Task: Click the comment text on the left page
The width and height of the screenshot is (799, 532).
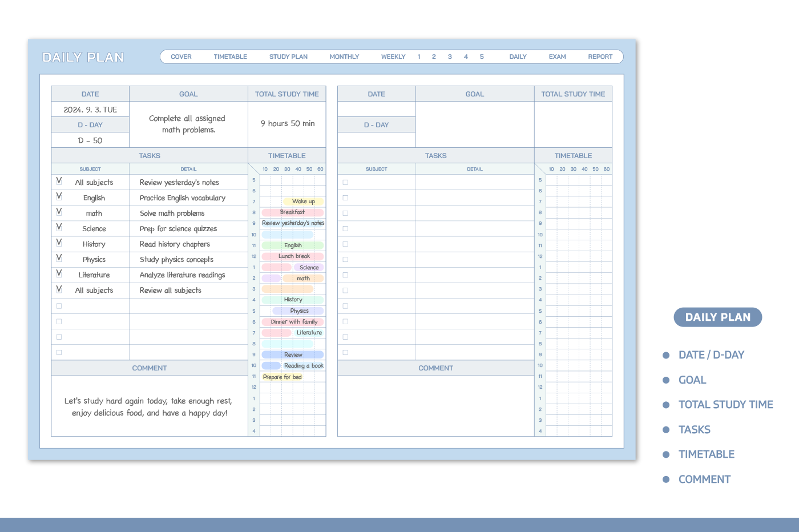Action: (150, 407)
